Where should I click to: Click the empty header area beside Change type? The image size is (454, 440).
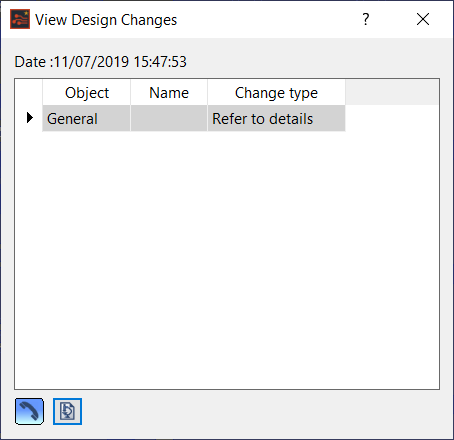coord(392,92)
